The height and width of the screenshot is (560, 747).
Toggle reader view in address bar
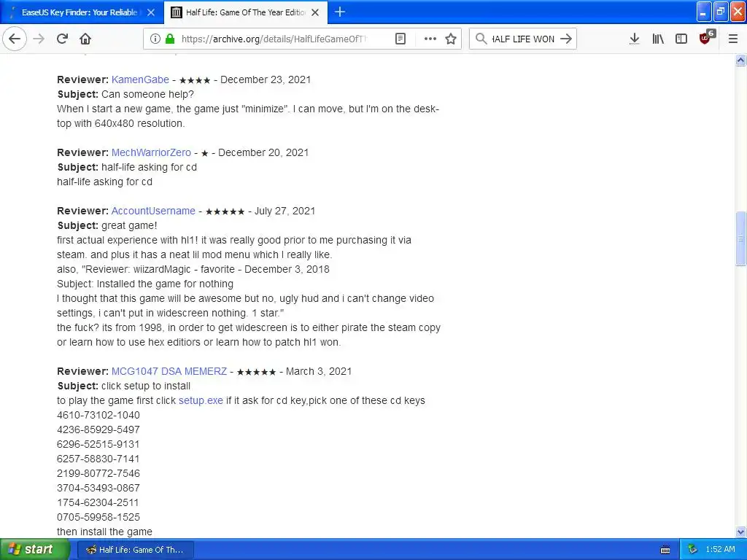[x=400, y=39]
